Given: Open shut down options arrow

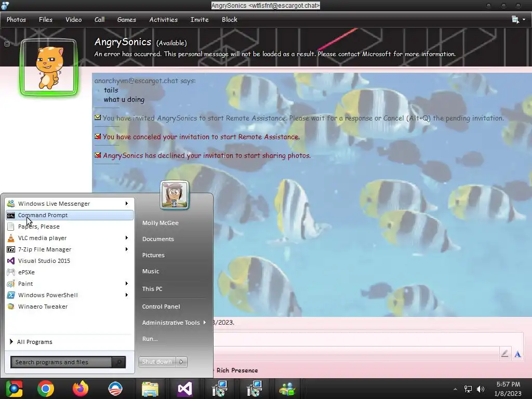Looking at the screenshot, I should (x=181, y=362).
